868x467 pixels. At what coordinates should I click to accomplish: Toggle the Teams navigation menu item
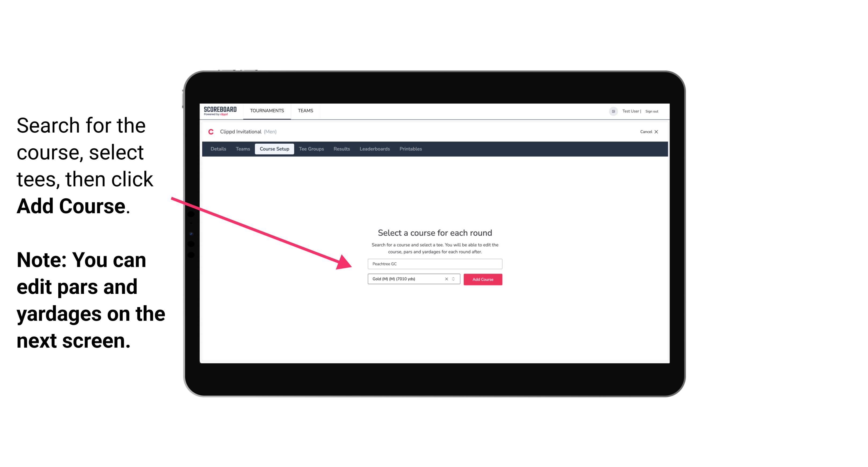coord(306,110)
